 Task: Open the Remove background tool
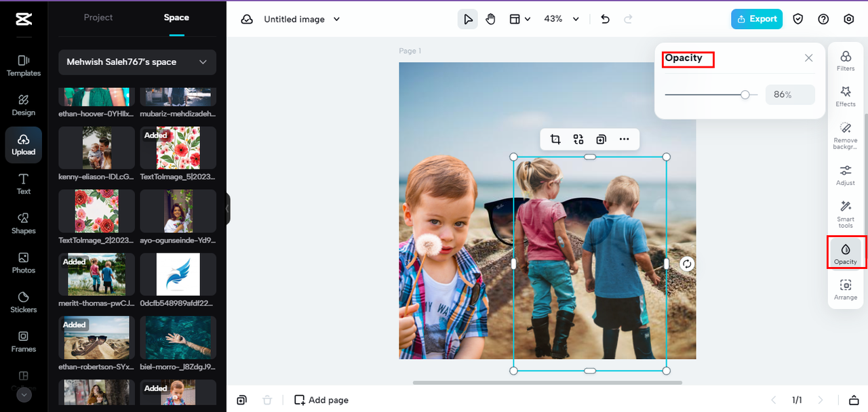pos(846,136)
